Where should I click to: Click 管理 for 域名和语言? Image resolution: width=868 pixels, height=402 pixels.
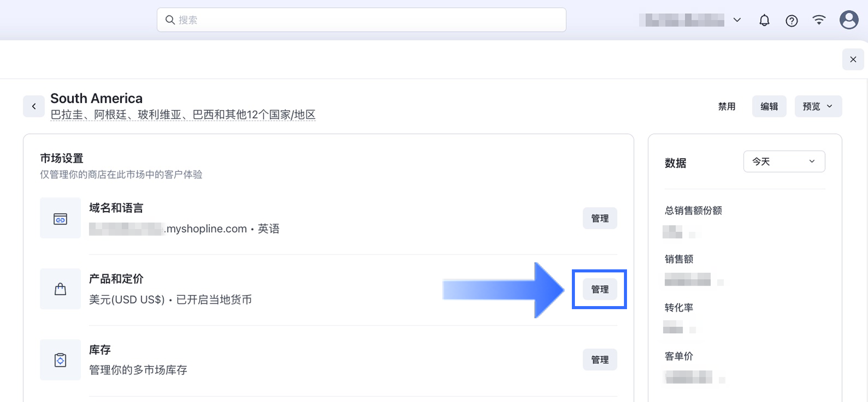click(x=600, y=218)
